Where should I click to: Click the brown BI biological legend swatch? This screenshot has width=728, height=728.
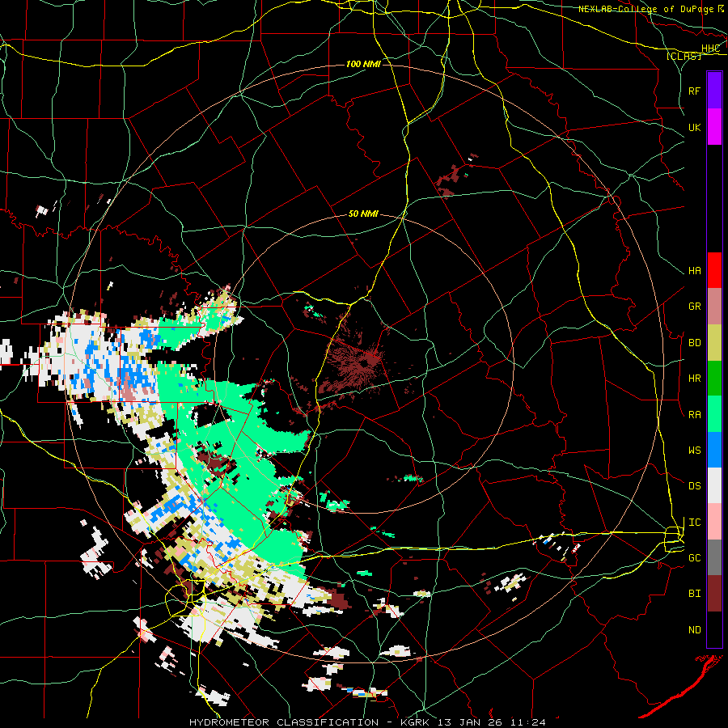coord(714,594)
